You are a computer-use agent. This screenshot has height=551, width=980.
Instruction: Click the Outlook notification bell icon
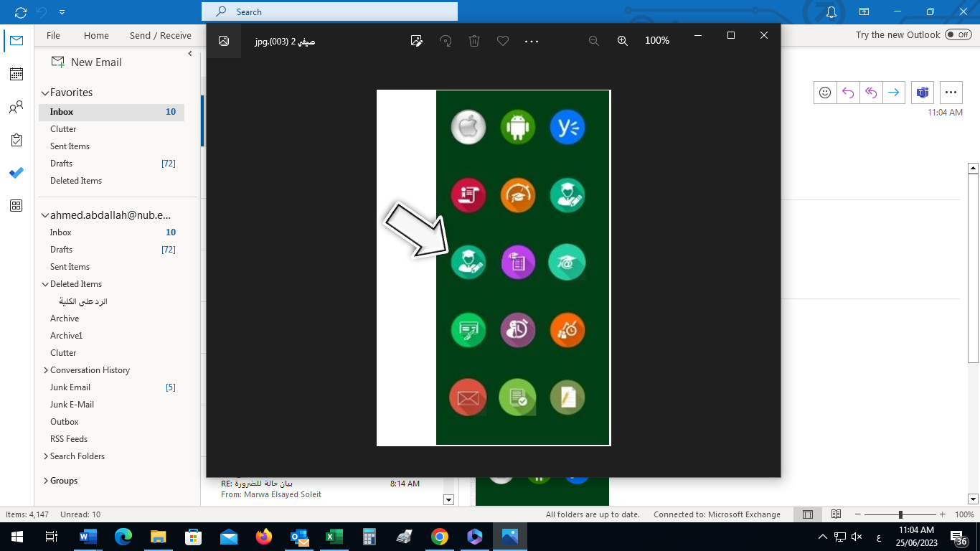tap(831, 12)
